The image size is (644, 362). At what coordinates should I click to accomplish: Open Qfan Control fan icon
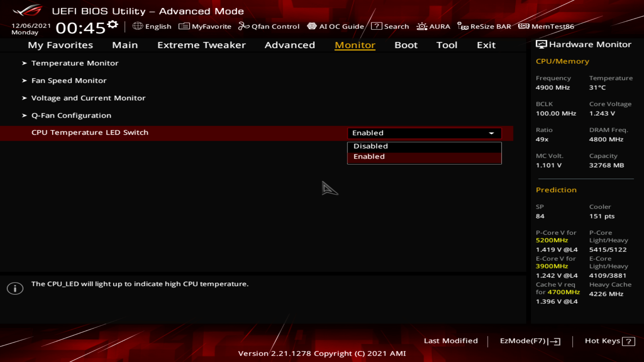coord(244,26)
